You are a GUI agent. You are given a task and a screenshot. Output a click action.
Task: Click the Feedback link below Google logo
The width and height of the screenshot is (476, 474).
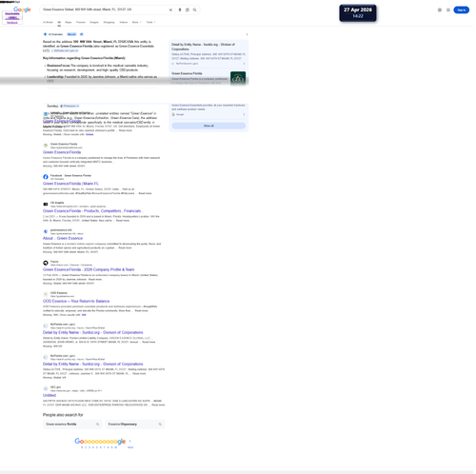(x=12, y=23)
